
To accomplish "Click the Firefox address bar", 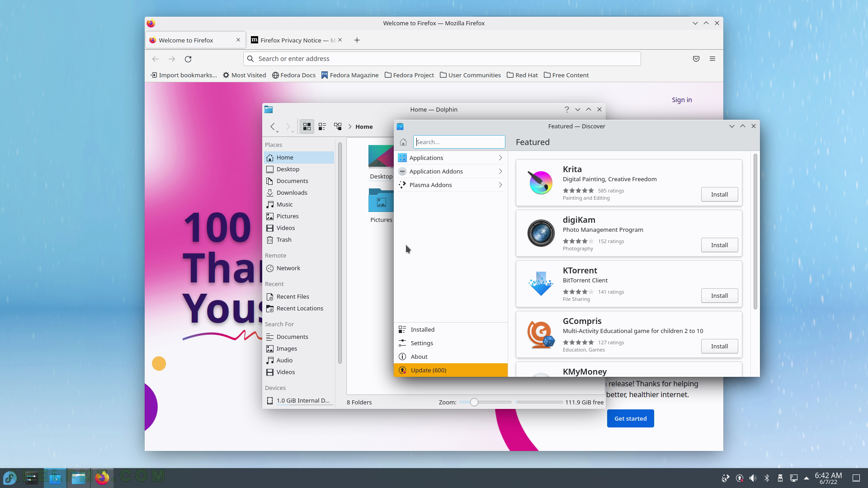I will [x=442, y=59].
